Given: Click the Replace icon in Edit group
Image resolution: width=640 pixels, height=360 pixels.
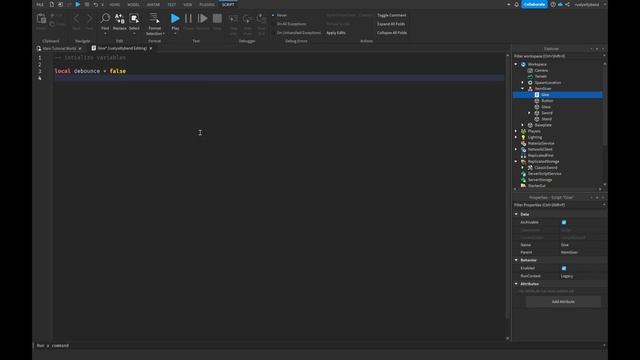Looking at the screenshot, I should point(120,18).
